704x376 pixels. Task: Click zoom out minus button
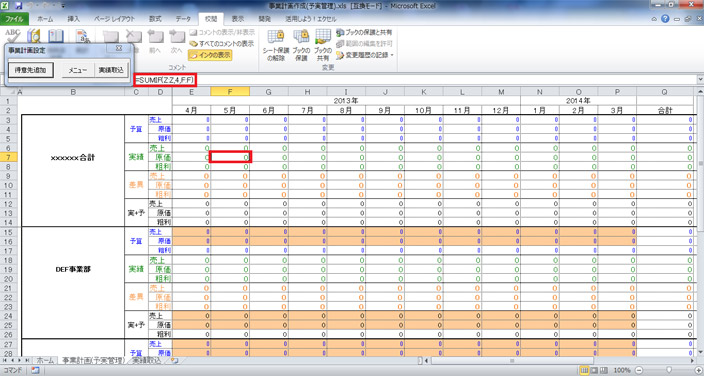638,371
